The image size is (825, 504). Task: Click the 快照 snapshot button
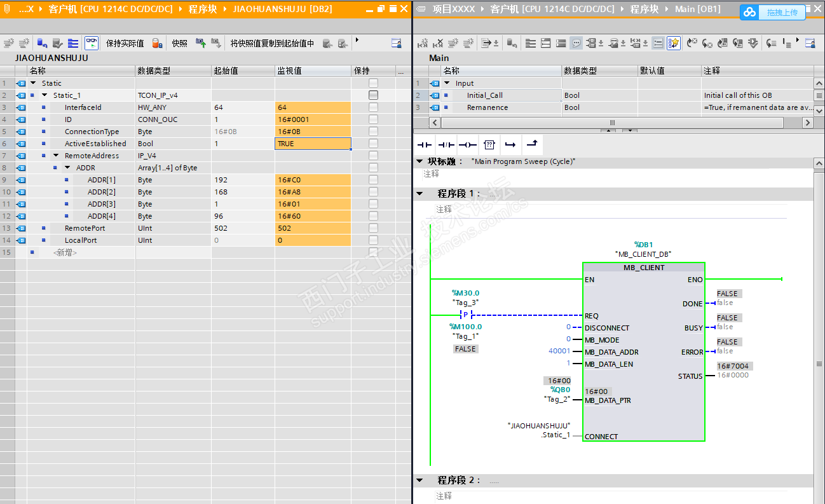[179, 43]
